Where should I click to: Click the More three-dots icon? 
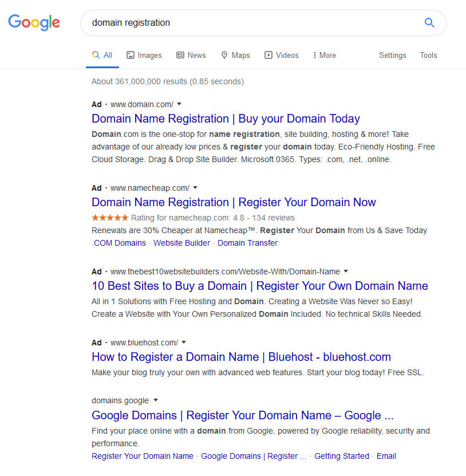[315, 55]
